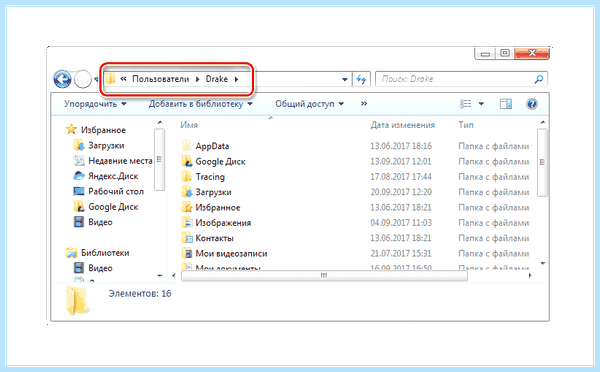Open the Упорядочить menu

(95, 104)
